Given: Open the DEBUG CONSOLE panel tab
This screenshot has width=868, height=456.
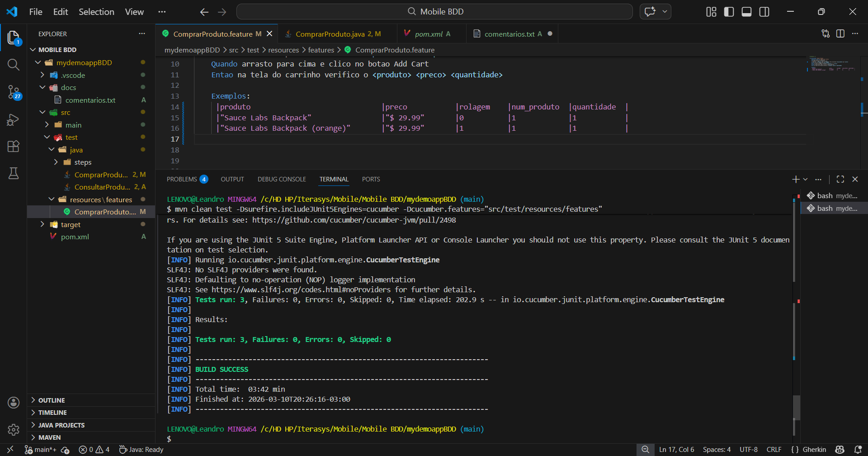Looking at the screenshot, I should [282, 180].
